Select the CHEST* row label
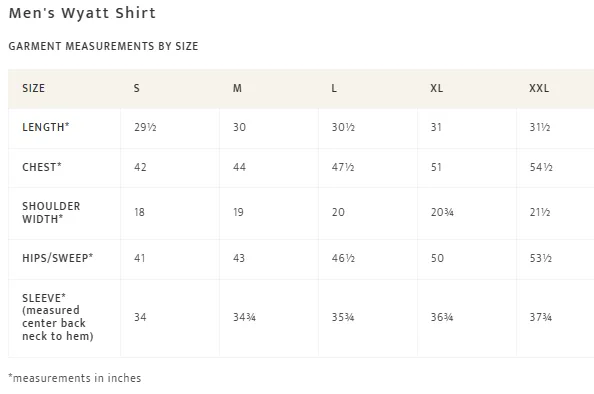 click(x=42, y=167)
